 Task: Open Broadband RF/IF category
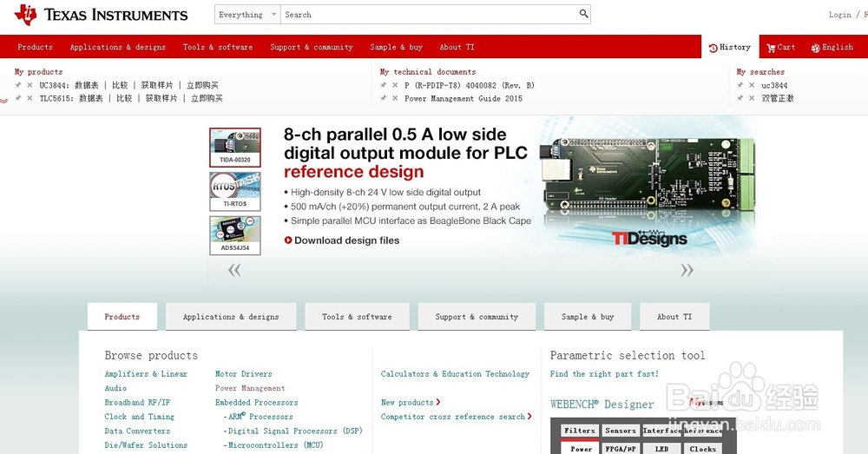click(x=137, y=403)
